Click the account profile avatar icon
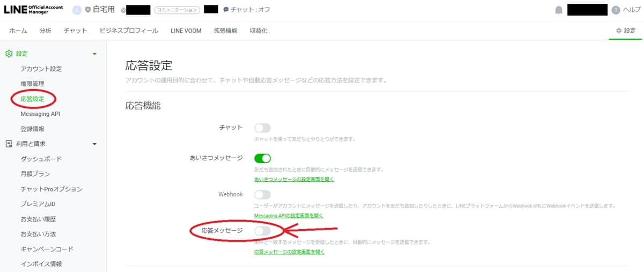Viewport: 644px width, 272px height. pos(76,10)
